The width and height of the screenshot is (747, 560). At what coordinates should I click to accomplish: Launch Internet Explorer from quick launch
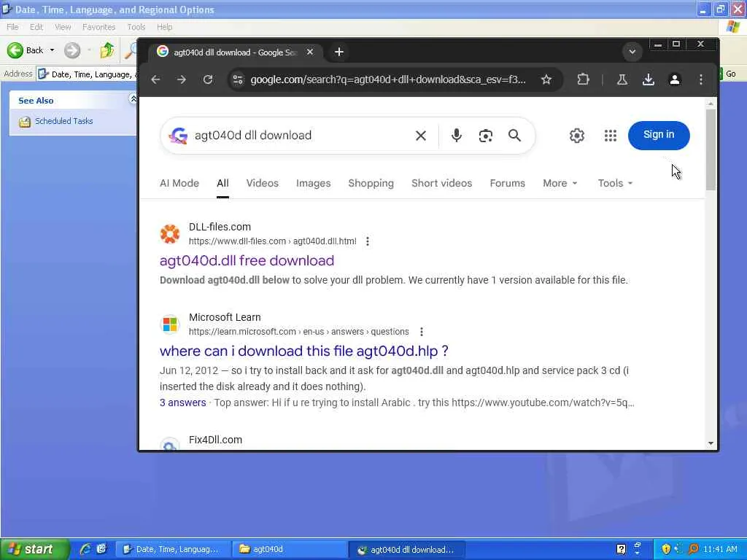[x=85, y=549]
